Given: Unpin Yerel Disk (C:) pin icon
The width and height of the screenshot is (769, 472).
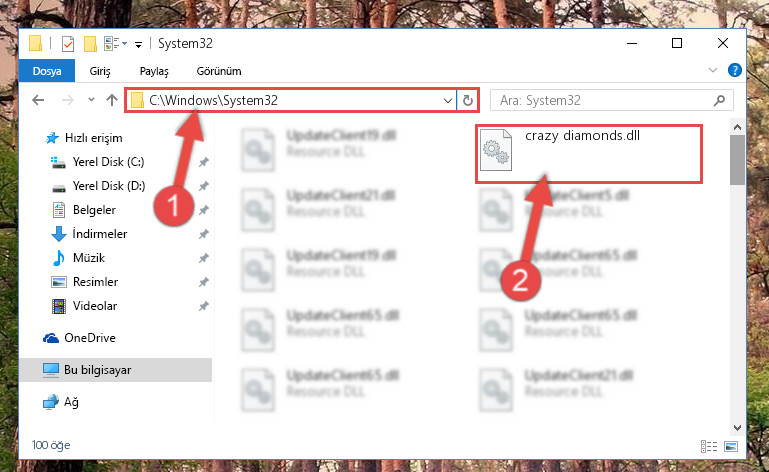Looking at the screenshot, I should pos(204,162).
